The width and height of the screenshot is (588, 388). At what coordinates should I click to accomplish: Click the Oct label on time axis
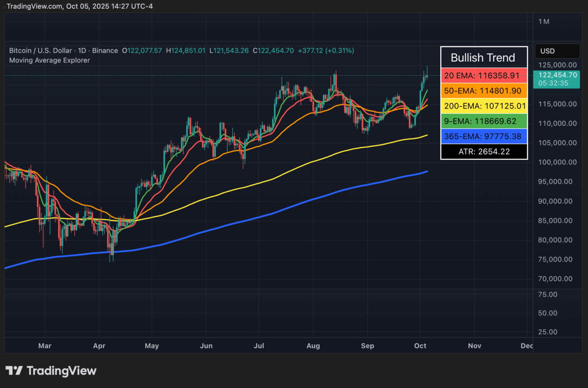(x=420, y=346)
